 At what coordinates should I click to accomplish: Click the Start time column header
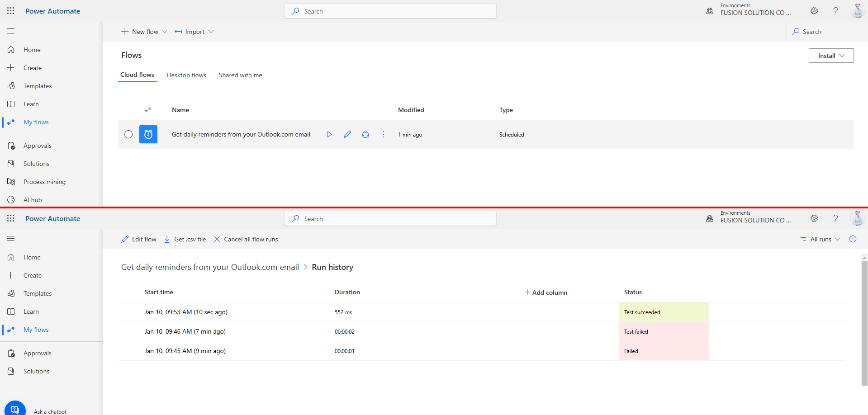[159, 292]
